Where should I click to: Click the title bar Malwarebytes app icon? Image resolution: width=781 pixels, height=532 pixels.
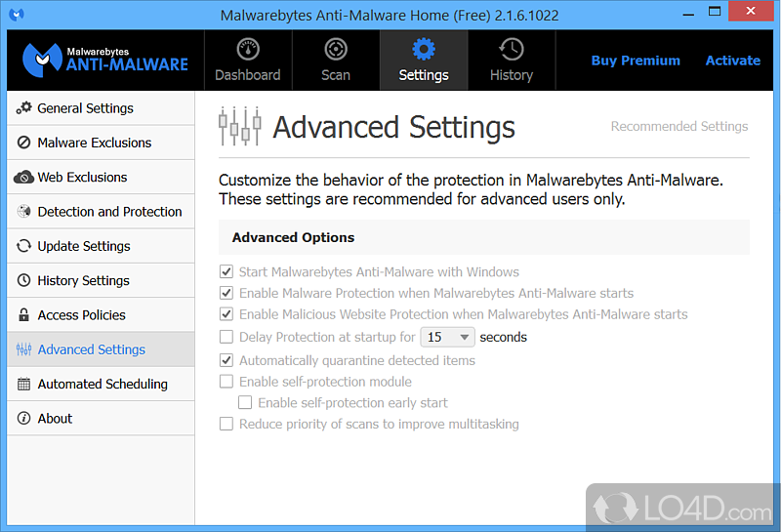click(17, 15)
